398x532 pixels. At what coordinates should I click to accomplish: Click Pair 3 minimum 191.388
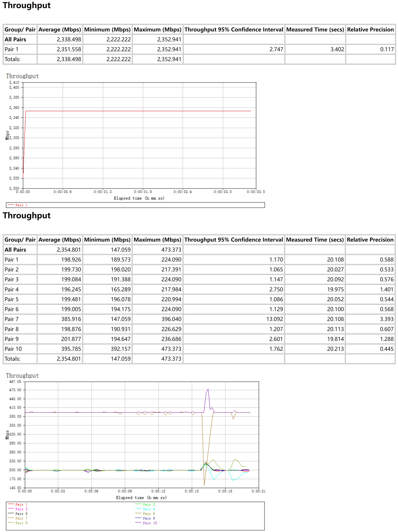point(121,279)
